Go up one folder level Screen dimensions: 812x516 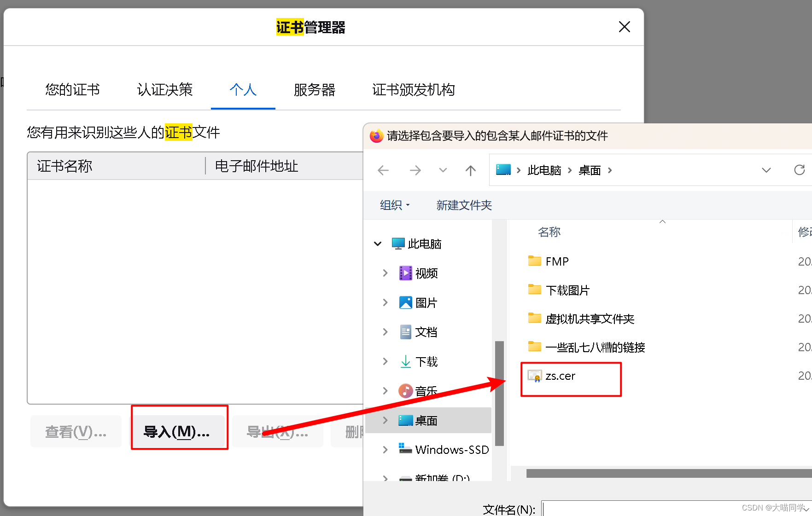pyautogui.click(x=470, y=170)
